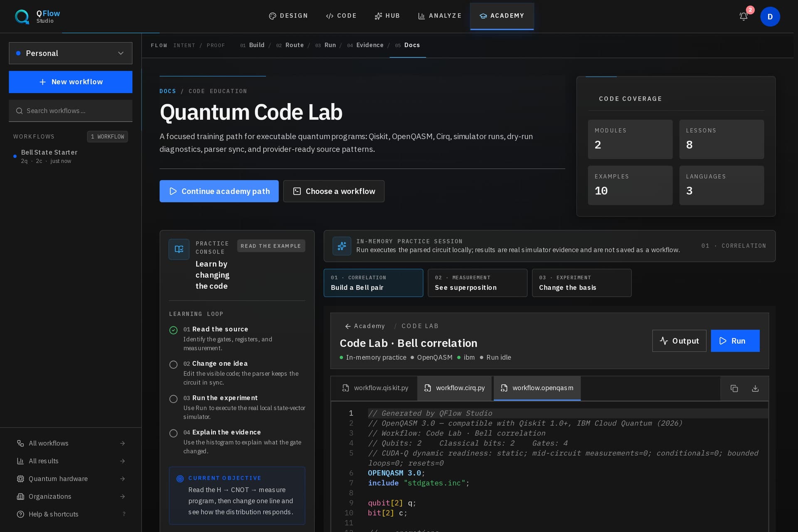This screenshot has width=798, height=532.
Task: Go to the 02 Route flow step
Action: [x=290, y=45]
